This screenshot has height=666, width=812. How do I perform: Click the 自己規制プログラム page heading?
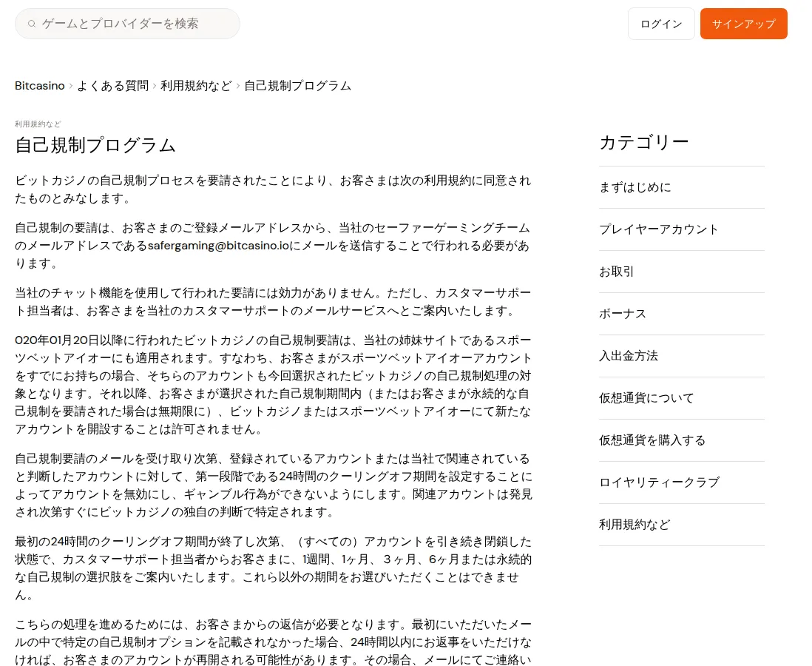pyautogui.click(x=95, y=145)
